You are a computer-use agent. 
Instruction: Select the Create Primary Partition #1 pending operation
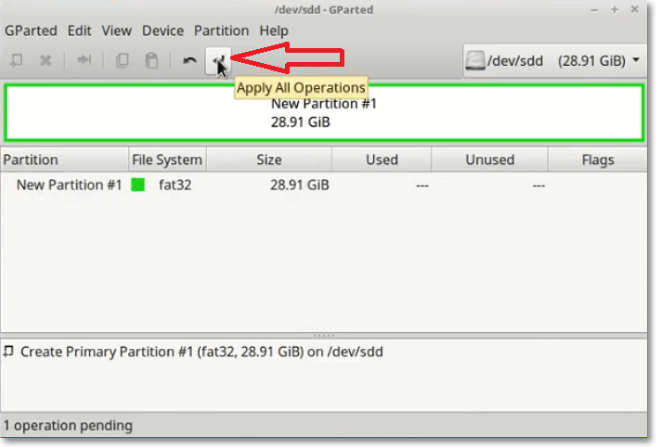tap(202, 352)
